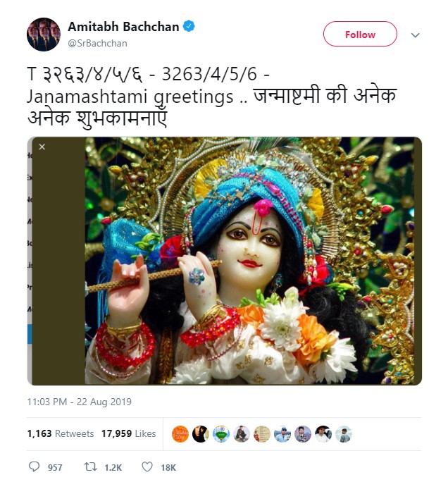Click the 957 replies count

click(55, 467)
